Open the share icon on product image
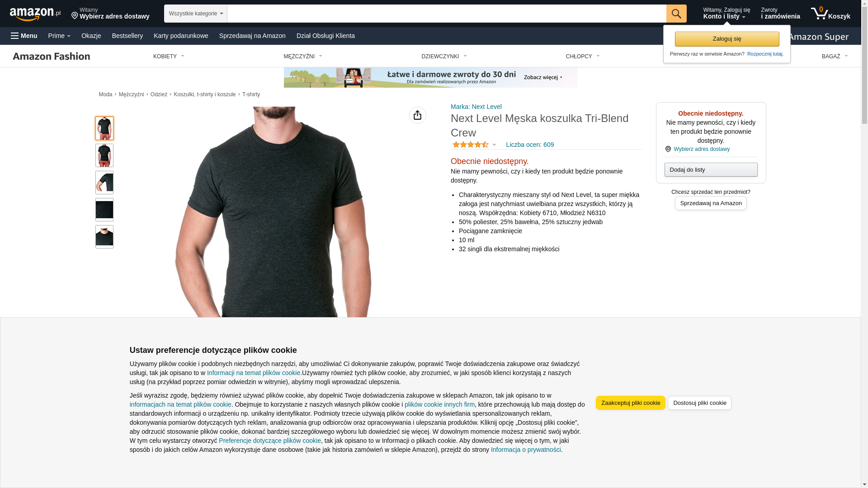 click(418, 115)
